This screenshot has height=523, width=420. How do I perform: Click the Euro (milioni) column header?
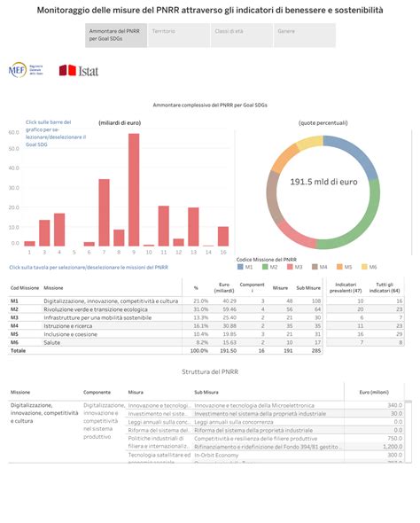374,392
